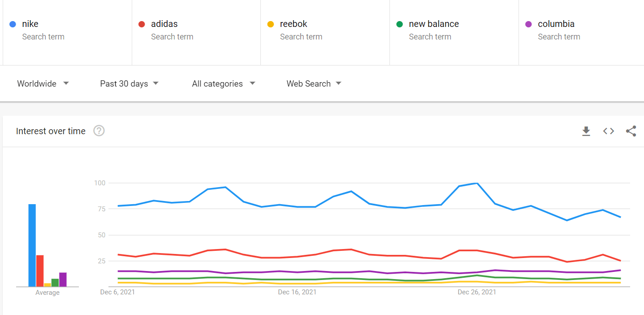Click the Average label under the bars
The image size is (644, 315).
coord(48,293)
